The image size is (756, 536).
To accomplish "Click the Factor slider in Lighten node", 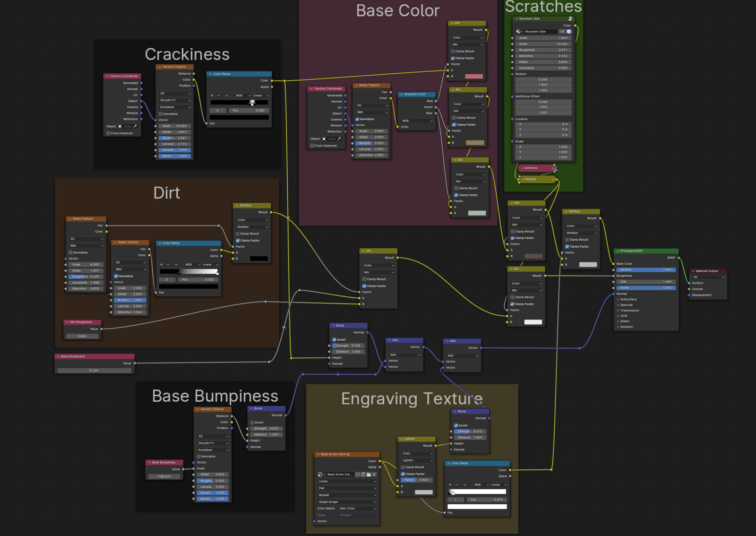I will [x=417, y=480].
